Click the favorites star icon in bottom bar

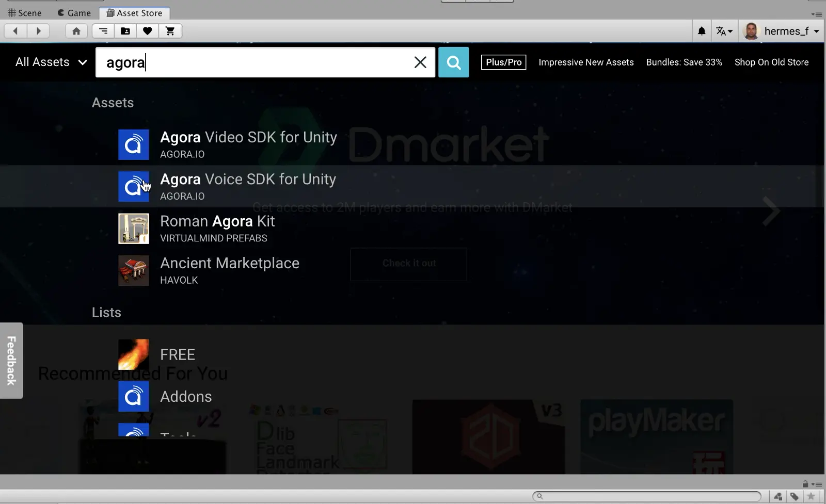[x=811, y=496]
